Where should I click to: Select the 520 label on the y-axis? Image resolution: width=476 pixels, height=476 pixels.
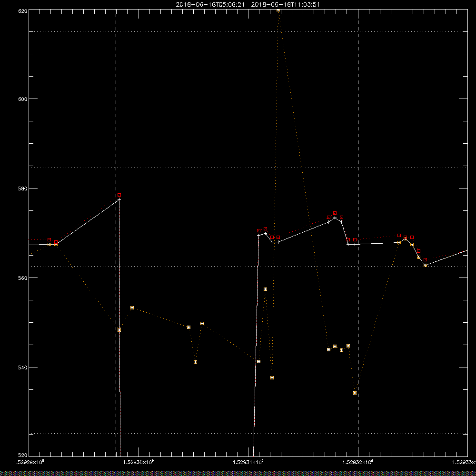click(23, 455)
